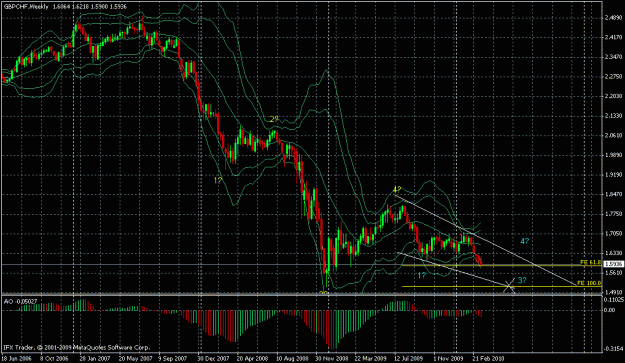Select the cyan 1? wave label
625x363 pixels.
(422, 275)
